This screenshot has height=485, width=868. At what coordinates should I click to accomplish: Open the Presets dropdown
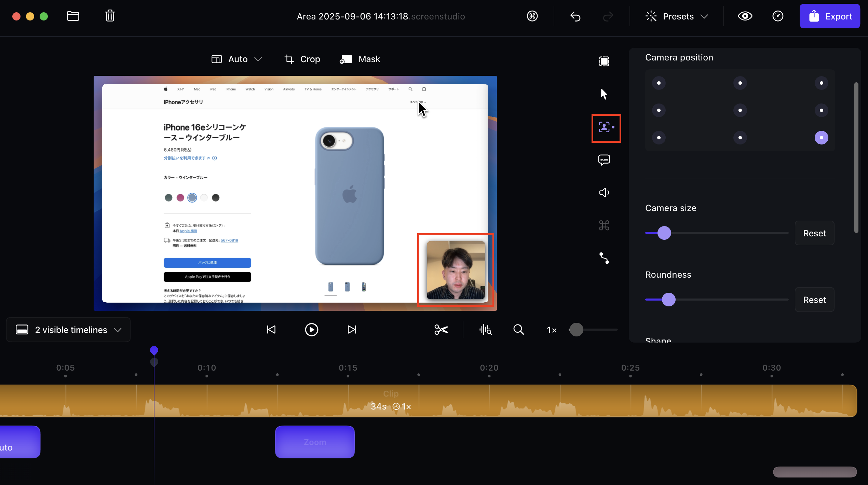click(677, 16)
